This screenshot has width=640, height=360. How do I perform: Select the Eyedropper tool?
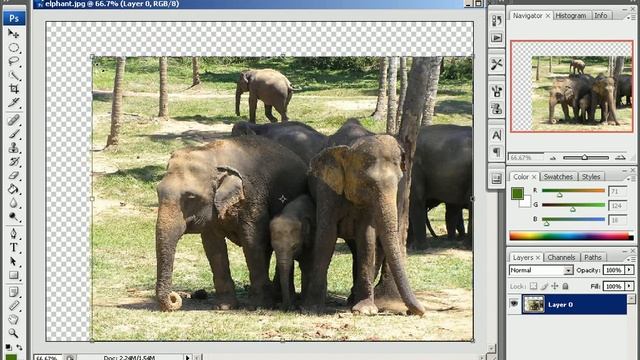tap(13, 306)
